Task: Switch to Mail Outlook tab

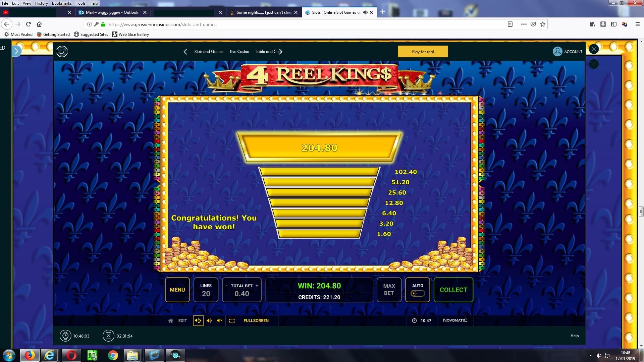Action: point(112,12)
